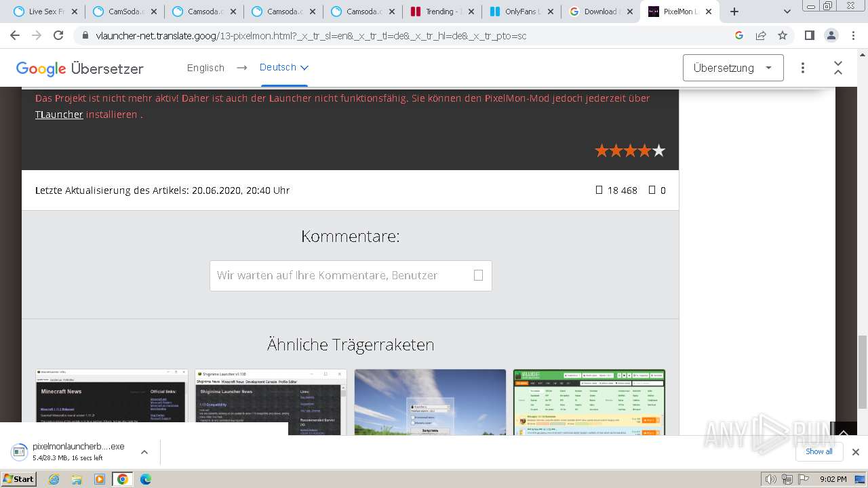The image size is (868, 488).
Task: Switch to the first CamSoda tab
Action: pos(125,12)
